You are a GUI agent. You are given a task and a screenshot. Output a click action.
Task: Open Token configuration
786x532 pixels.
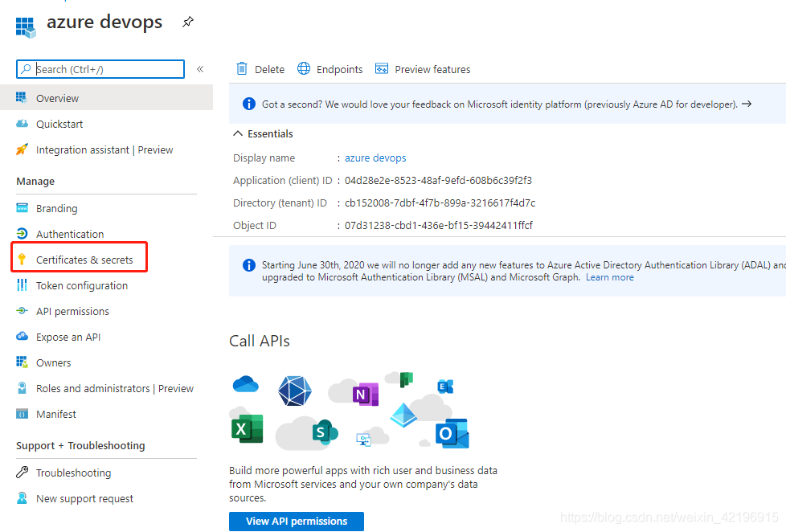point(82,286)
